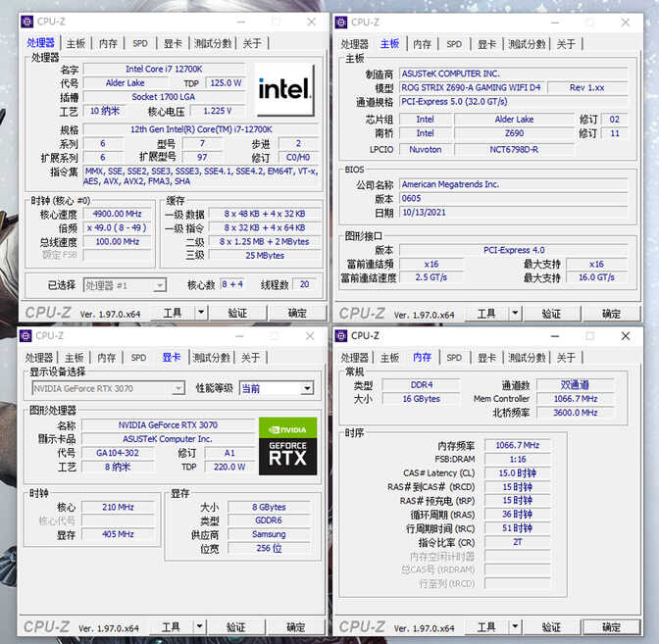Expand the 工具 dropdown arrow in processor window
Image resolution: width=659 pixels, height=644 pixels.
[202, 314]
